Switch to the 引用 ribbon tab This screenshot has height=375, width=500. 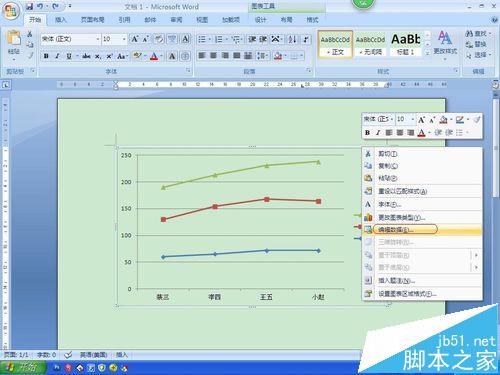point(124,20)
